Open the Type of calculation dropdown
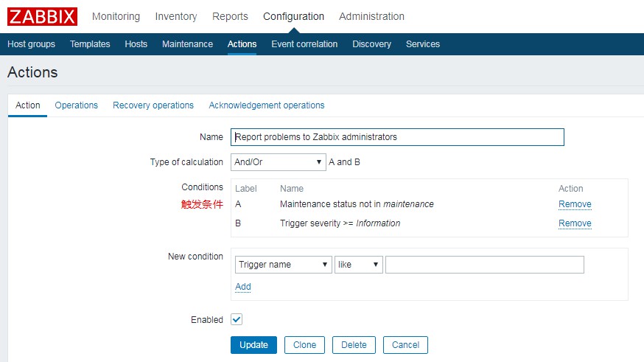 278,162
